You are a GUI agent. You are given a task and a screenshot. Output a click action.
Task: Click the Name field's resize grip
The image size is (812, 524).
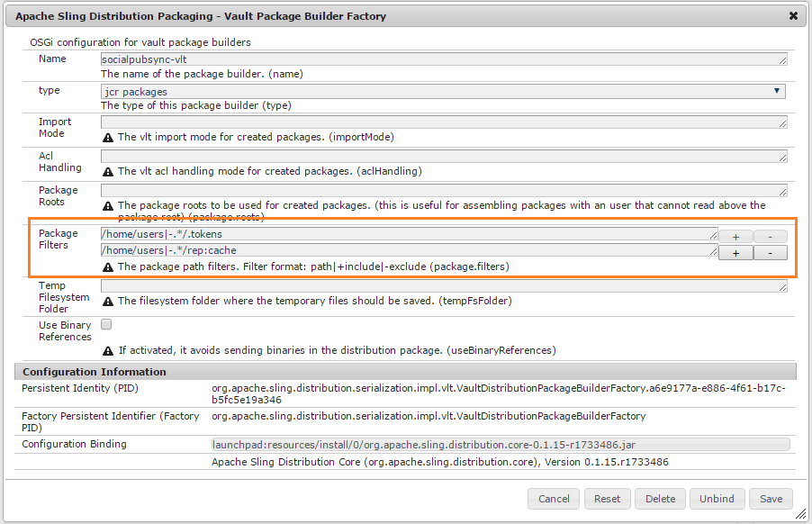click(x=782, y=61)
